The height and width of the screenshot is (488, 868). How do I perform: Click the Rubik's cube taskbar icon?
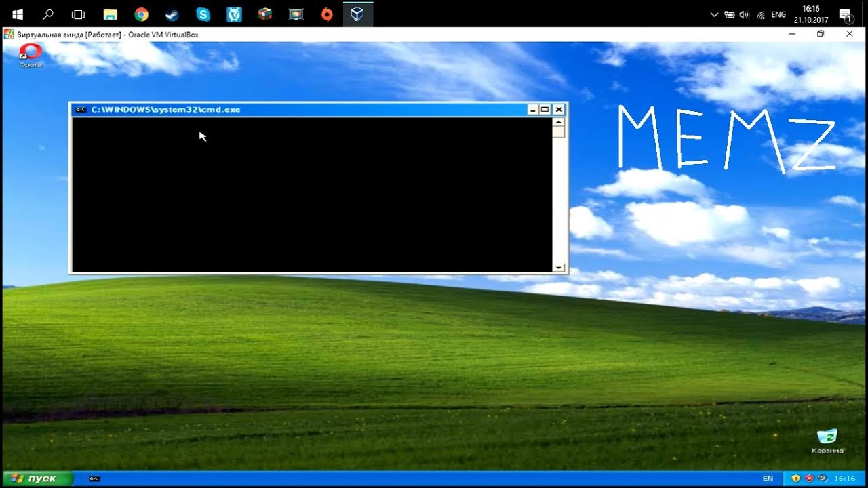(265, 14)
